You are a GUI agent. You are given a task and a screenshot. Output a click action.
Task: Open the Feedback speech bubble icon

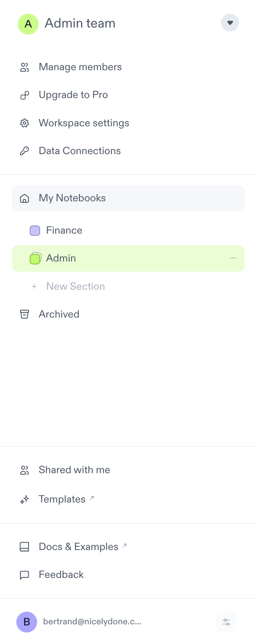tap(24, 575)
